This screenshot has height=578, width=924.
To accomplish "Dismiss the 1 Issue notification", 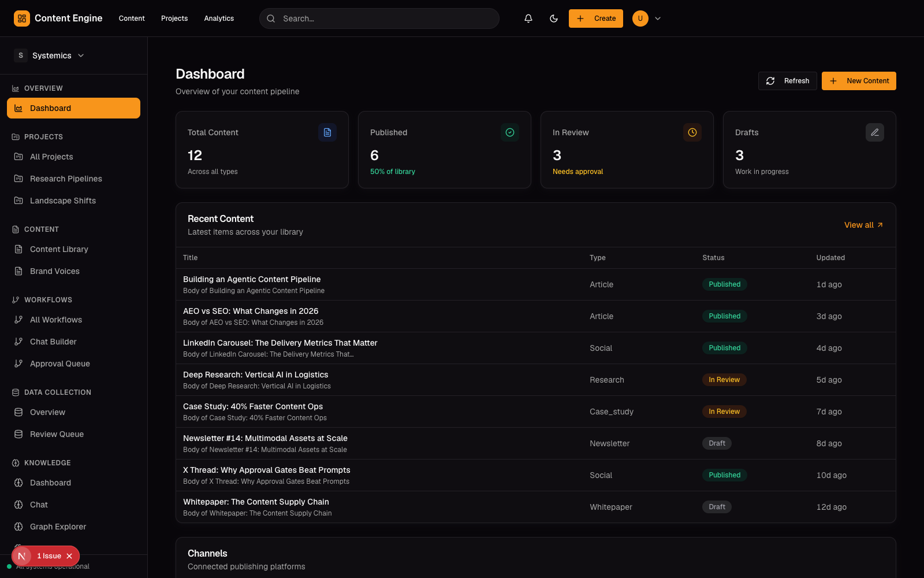I will coord(69,556).
